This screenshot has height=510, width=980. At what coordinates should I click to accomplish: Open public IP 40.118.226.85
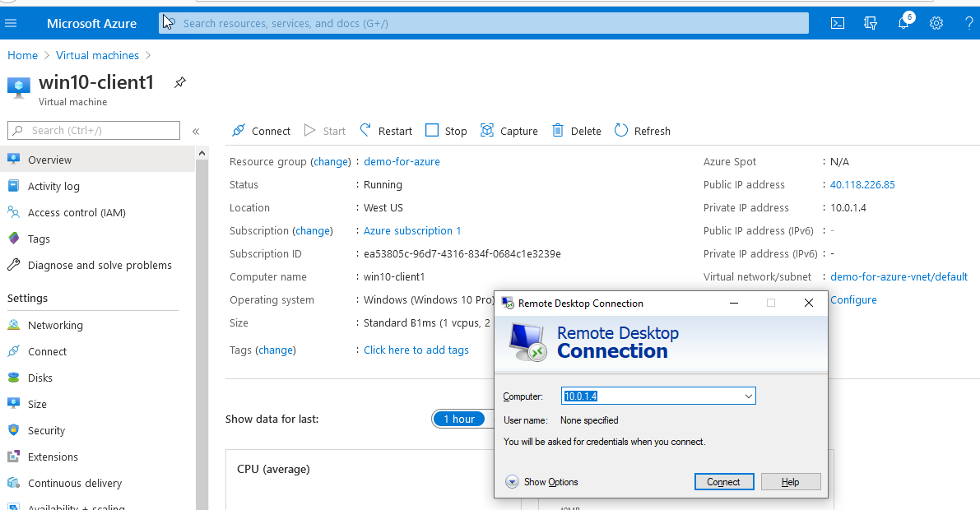click(x=862, y=184)
